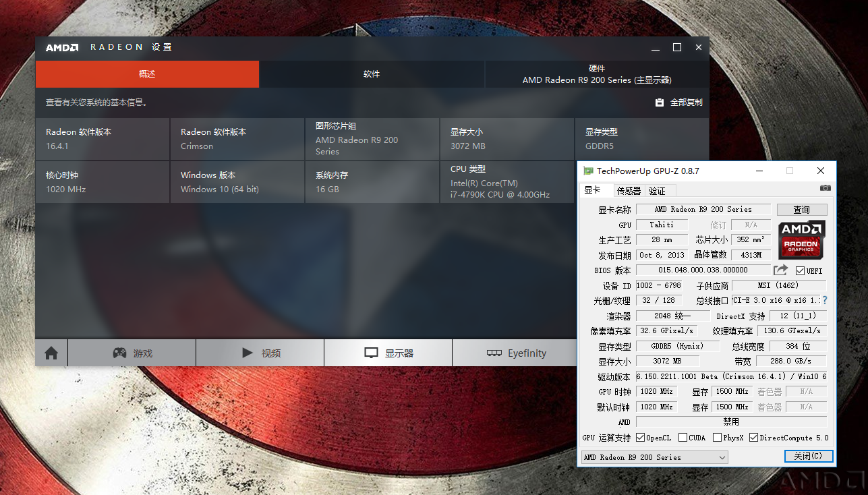Viewport: 868px width, 495px height.
Task: Select 显卡 tab in GPU-Z
Action: (596, 190)
